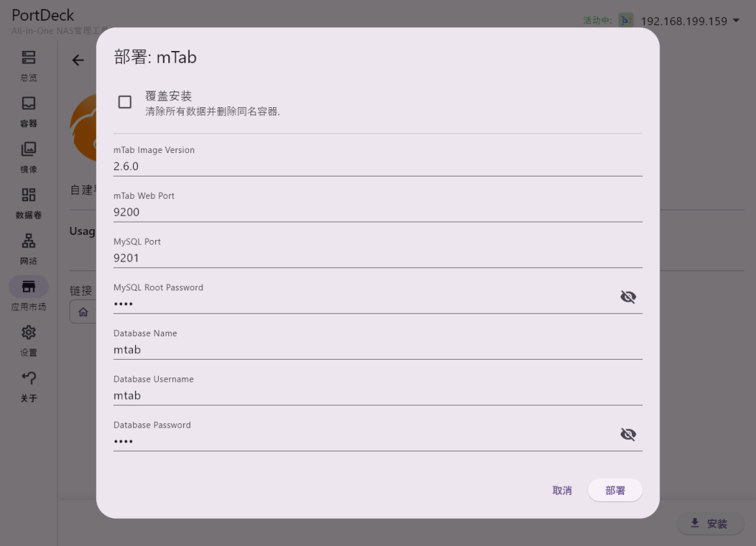Open the 总览 overview sidebar icon

click(x=28, y=58)
